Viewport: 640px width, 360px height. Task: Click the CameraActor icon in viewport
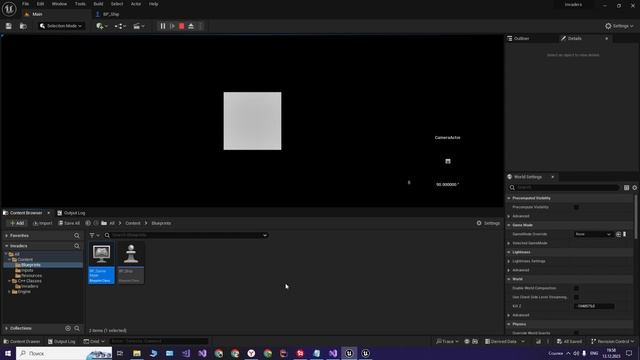[448, 161]
